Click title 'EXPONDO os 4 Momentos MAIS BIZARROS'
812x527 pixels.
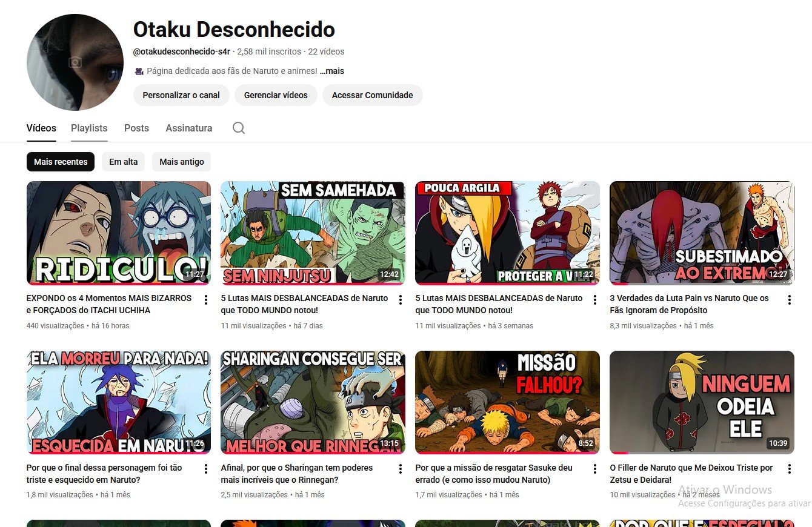point(109,304)
